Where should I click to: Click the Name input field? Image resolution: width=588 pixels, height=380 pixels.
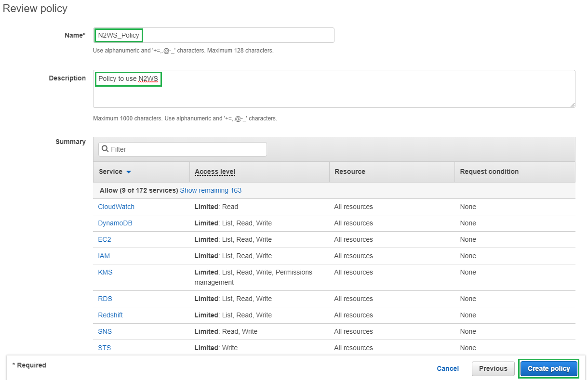213,35
